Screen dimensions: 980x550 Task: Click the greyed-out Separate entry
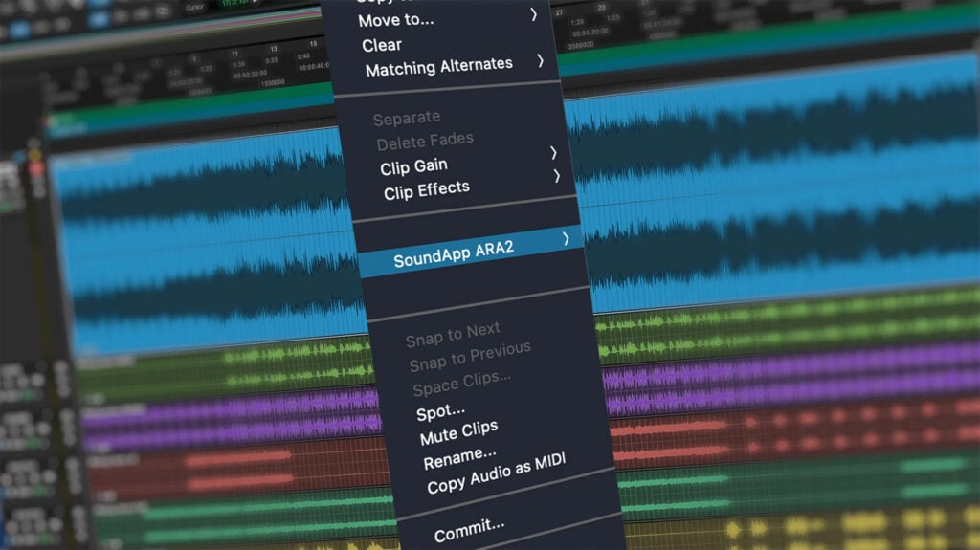[x=407, y=118]
